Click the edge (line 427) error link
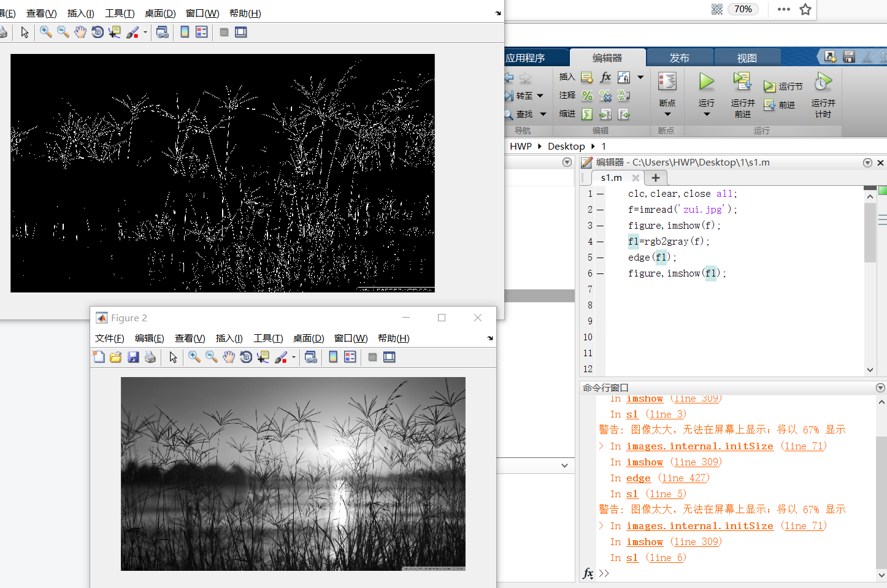This screenshot has width=887, height=588. [x=639, y=478]
